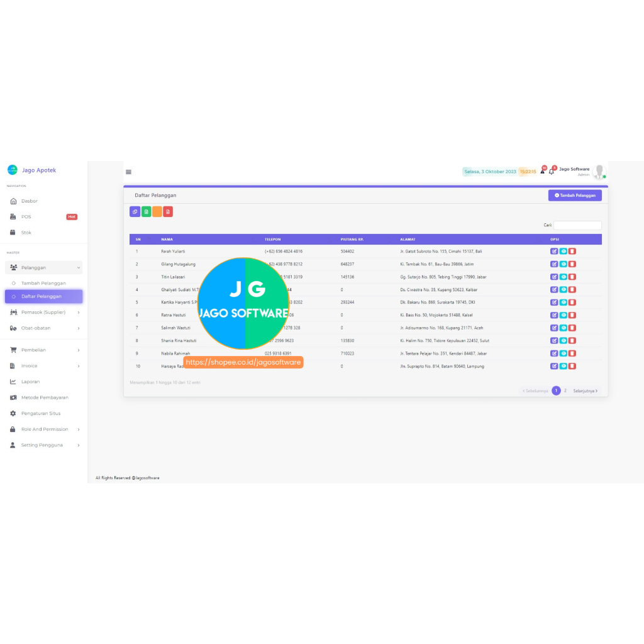Open Dasbor in the sidebar

coord(44,201)
